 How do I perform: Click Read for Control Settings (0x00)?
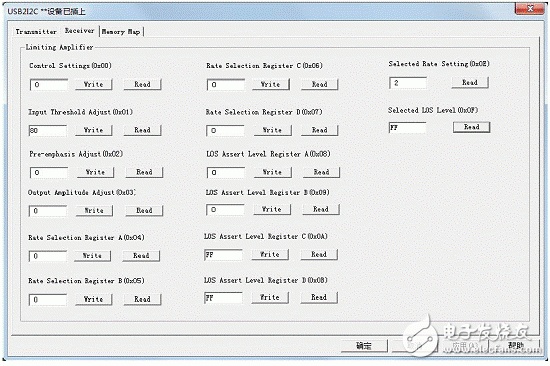click(142, 85)
